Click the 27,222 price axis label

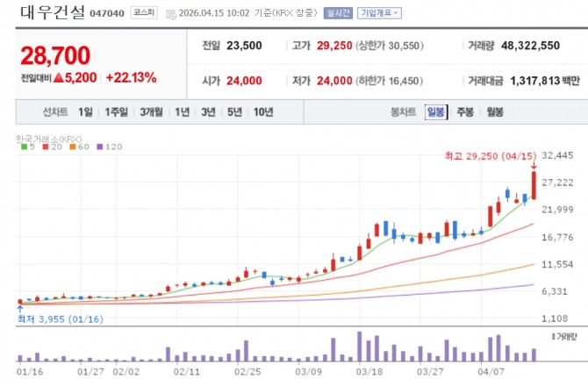click(x=557, y=182)
